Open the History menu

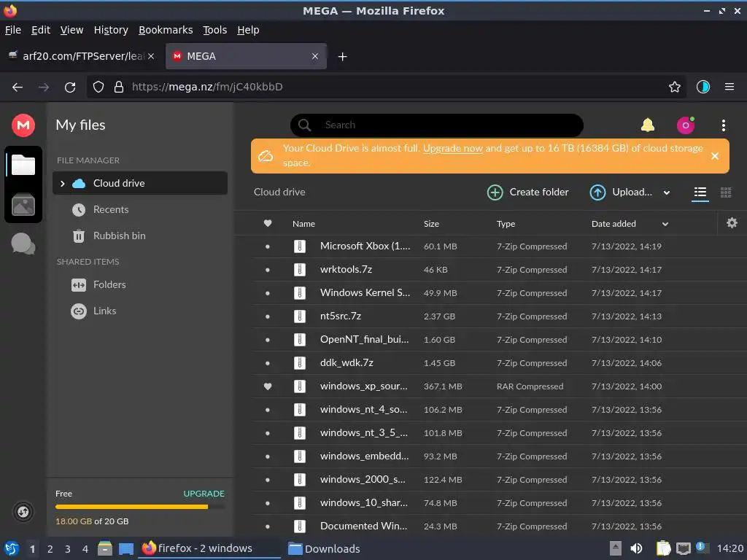point(111,30)
